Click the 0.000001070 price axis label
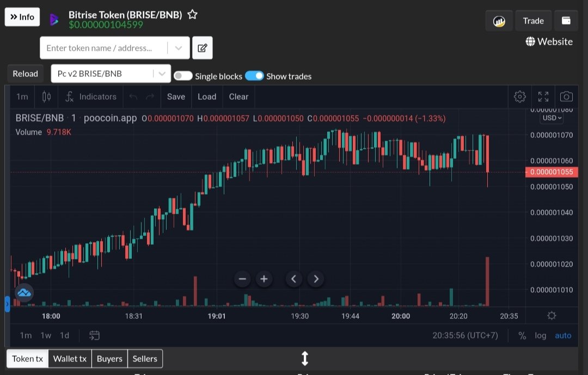 (551, 135)
